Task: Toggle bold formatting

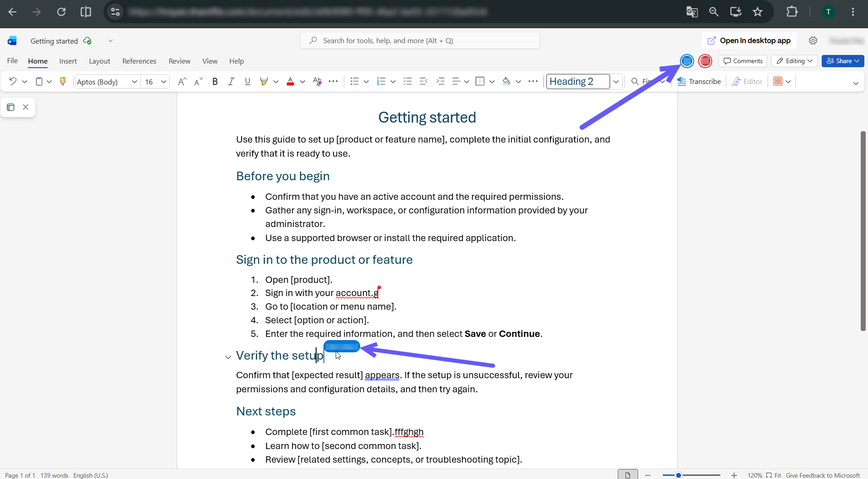Action: (x=215, y=81)
